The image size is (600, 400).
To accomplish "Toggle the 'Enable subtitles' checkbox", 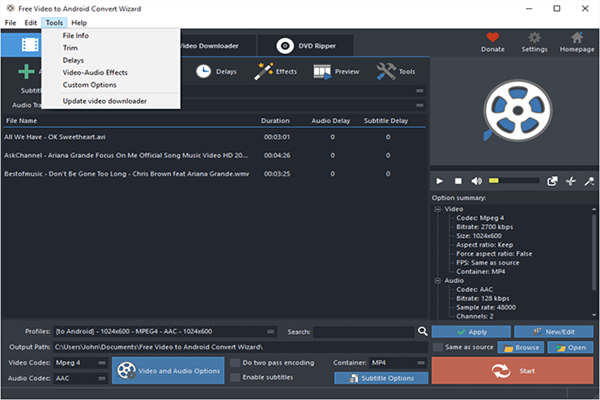I will coord(235,378).
